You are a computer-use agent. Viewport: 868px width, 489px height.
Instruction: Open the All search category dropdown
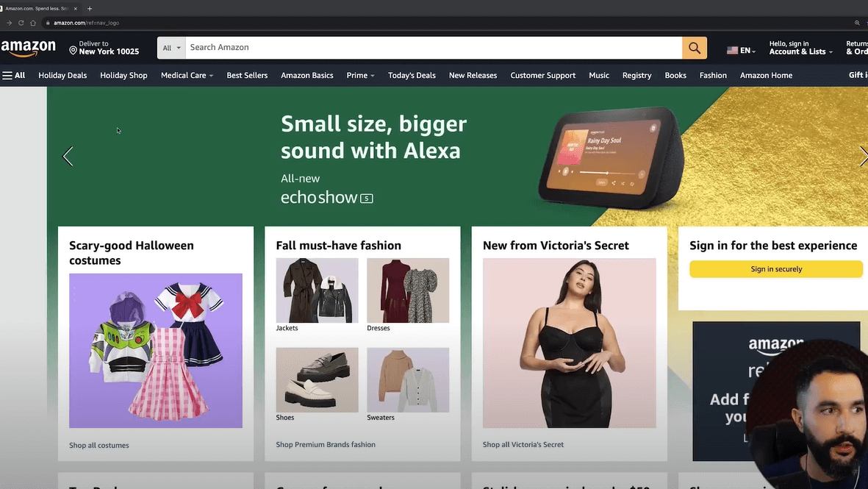[x=171, y=48]
